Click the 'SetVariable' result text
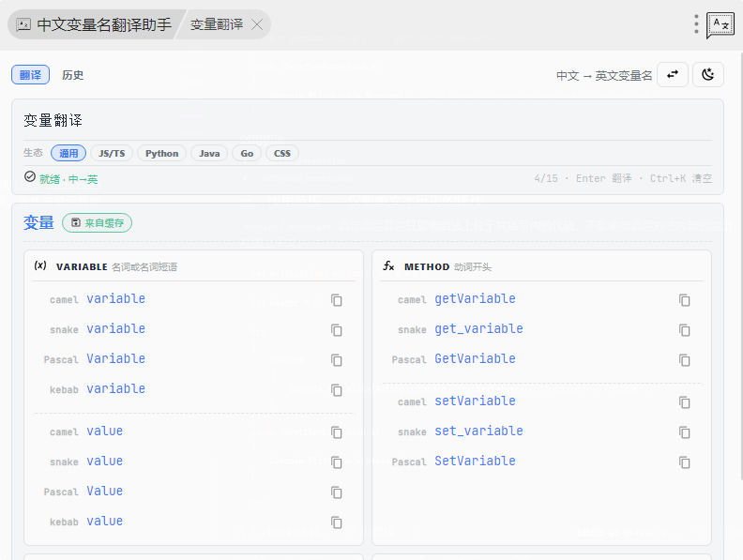Image resolution: width=743 pixels, height=560 pixels. [x=475, y=461]
